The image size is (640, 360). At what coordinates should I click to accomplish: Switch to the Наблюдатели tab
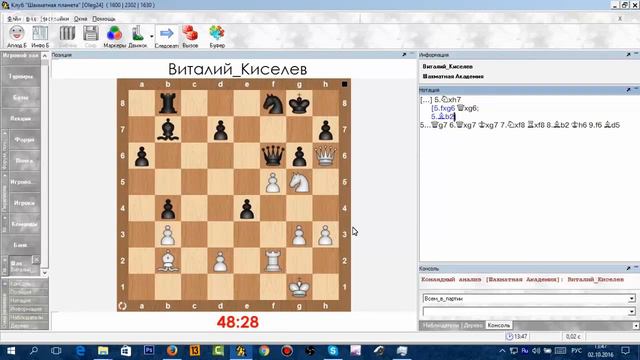pyautogui.click(x=440, y=325)
